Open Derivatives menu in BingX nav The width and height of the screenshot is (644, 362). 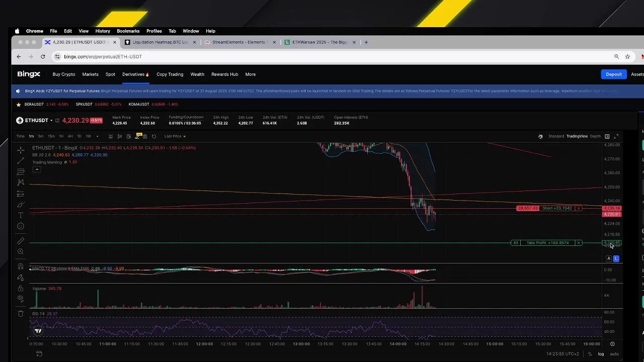[135, 74]
